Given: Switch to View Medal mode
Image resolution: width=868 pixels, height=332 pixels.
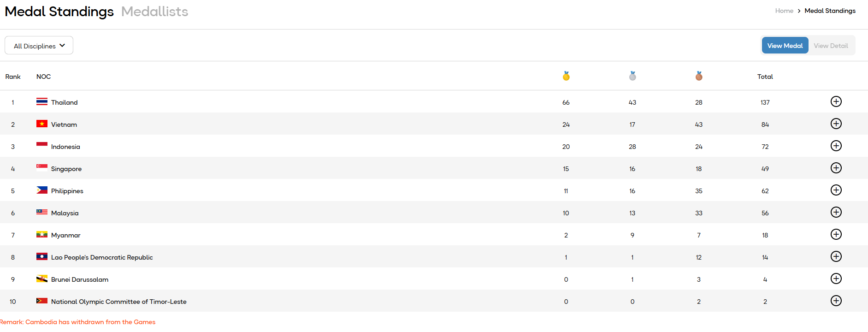Looking at the screenshot, I should [785, 46].
